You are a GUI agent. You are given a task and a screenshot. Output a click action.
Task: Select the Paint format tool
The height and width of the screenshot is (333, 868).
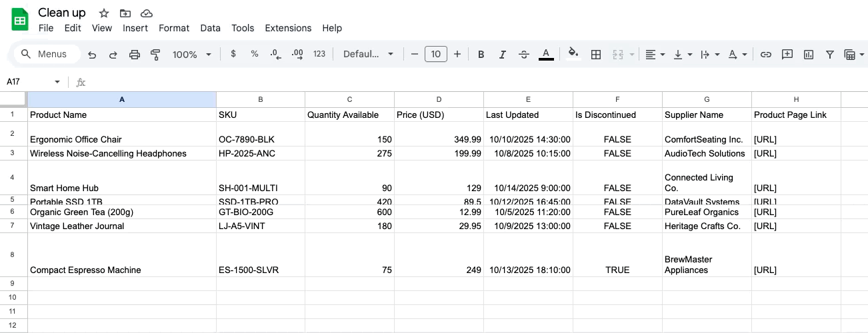point(156,55)
